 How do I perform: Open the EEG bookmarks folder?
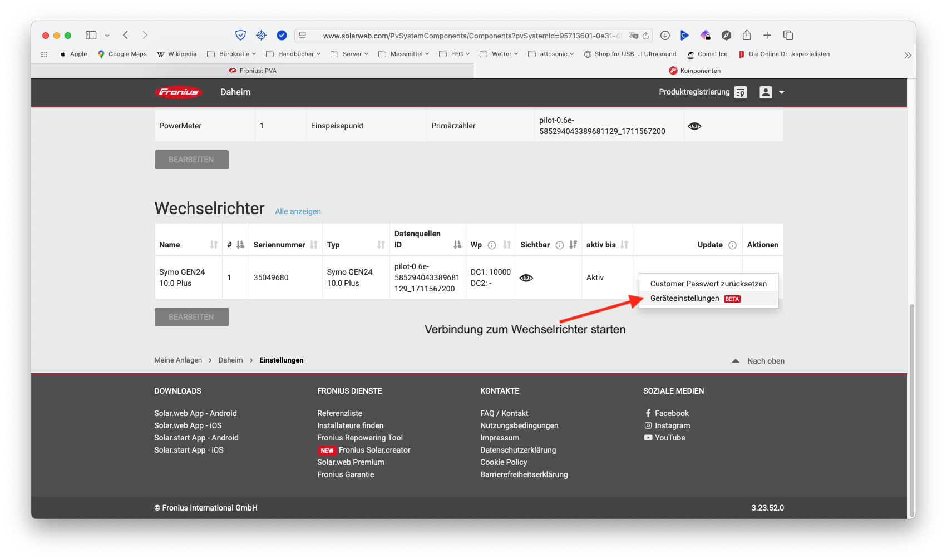(x=454, y=54)
